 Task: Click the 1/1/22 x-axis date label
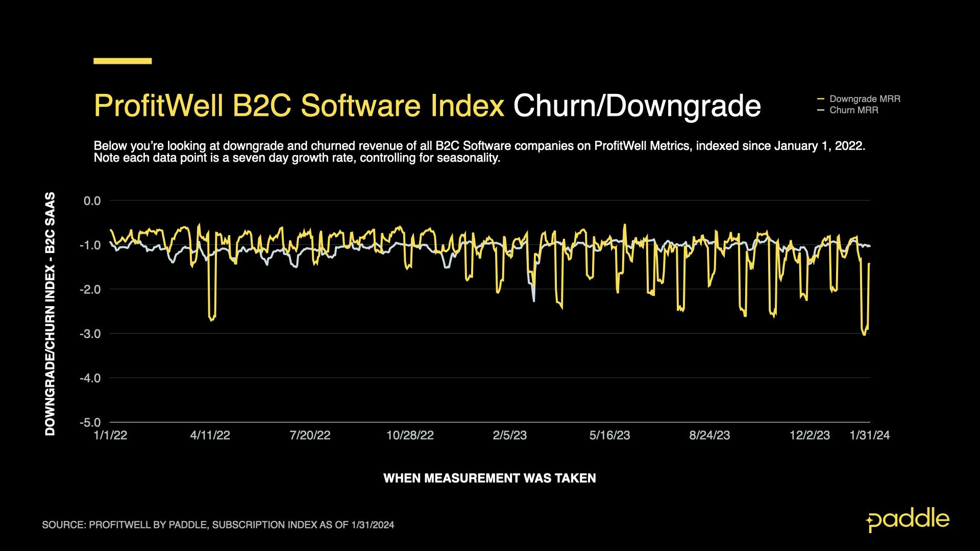pyautogui.click(x=110, y=435)
